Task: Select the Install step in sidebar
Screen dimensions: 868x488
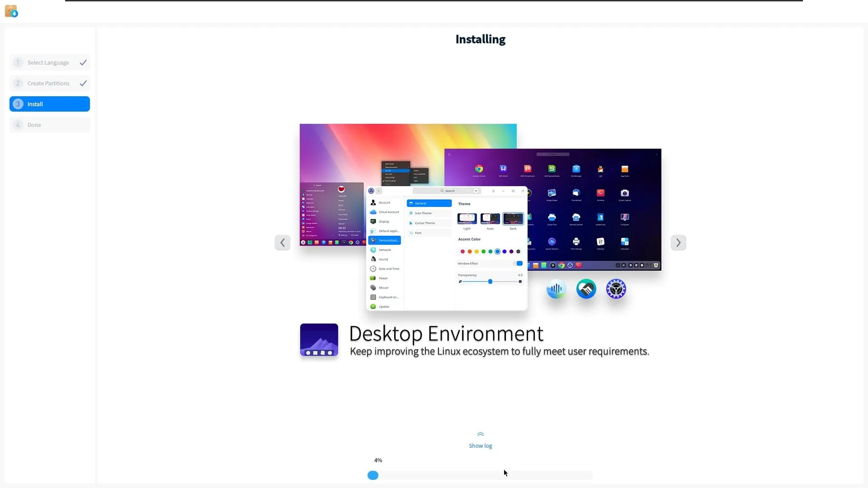Action: click(x=50, y=104)
